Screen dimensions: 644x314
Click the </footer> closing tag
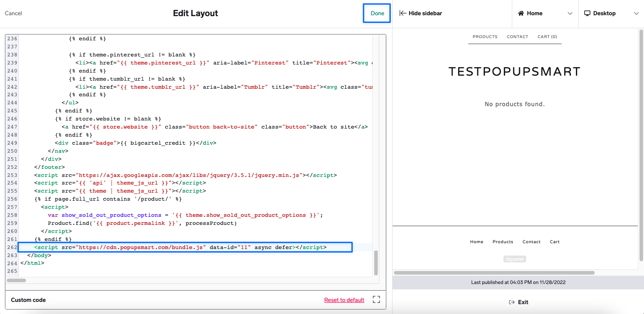click(x=49, y=167)
